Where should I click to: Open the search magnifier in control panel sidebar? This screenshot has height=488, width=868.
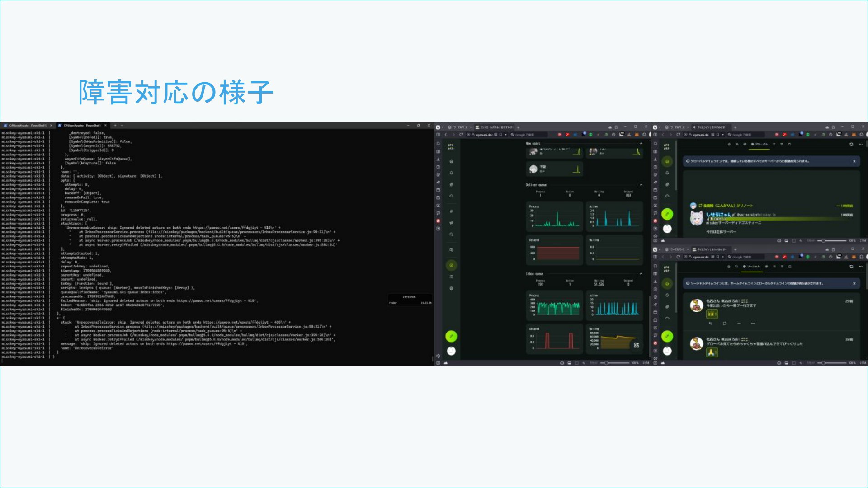click(451, 235)
